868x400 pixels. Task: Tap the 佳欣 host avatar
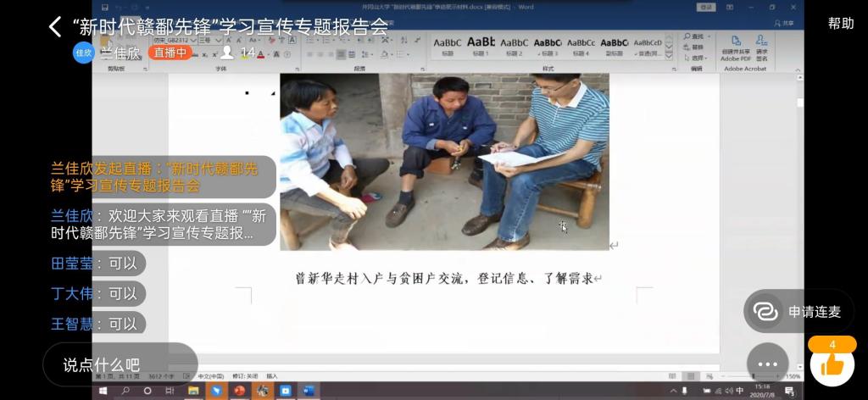tap(83, 53)
